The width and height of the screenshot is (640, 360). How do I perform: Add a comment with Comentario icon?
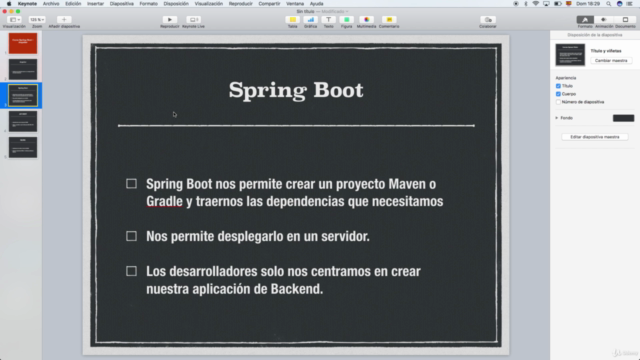click(389, 20)
